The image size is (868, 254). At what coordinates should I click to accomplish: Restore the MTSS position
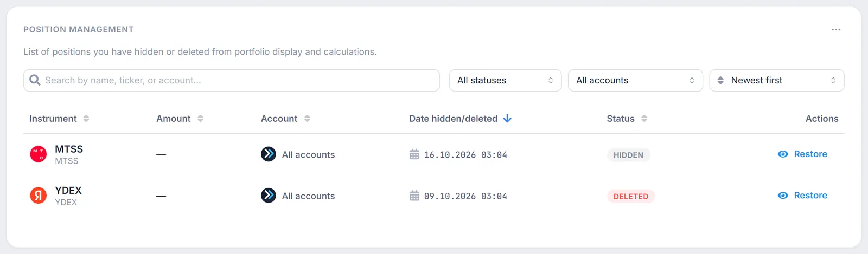click(802, 154)
